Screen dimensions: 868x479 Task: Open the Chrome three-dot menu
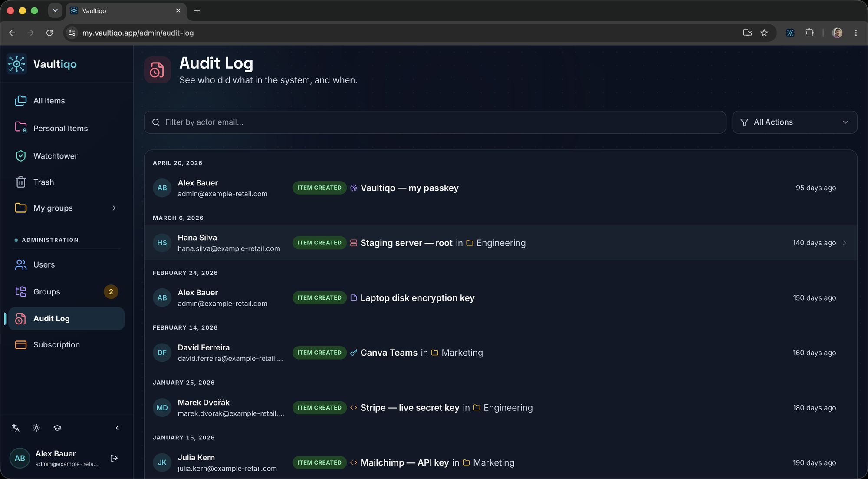coord(856,33)
